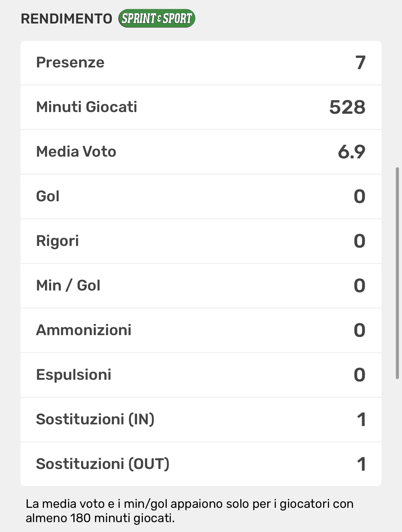Click the Rigori value 0
The height and width of the screenshot is (532, 402).
pyautogui.click(x=359, y=241)
